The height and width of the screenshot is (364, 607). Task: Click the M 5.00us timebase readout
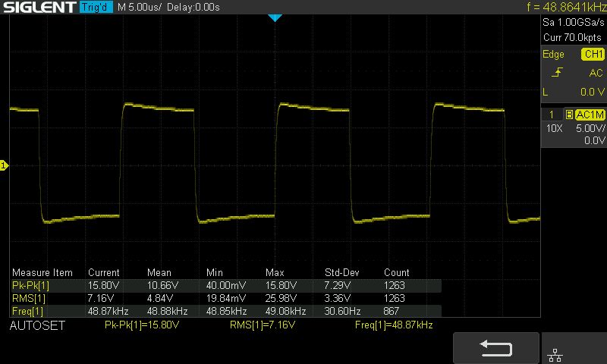140,7
